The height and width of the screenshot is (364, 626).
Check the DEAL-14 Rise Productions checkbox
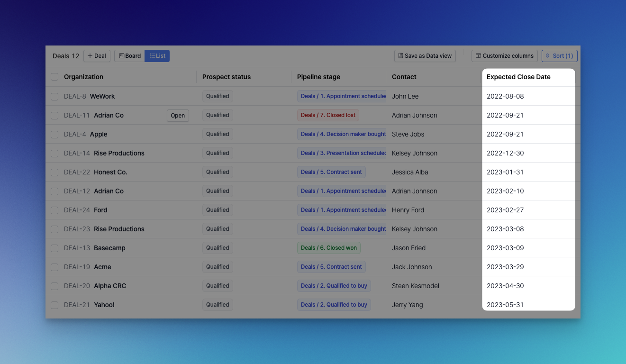pos(54,153)
